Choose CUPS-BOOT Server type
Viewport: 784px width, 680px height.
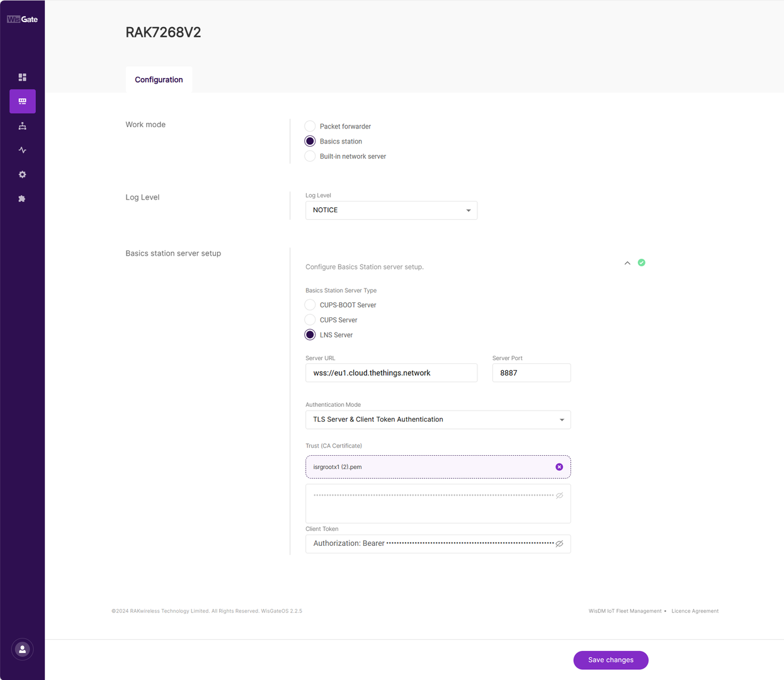click(310, 305)
